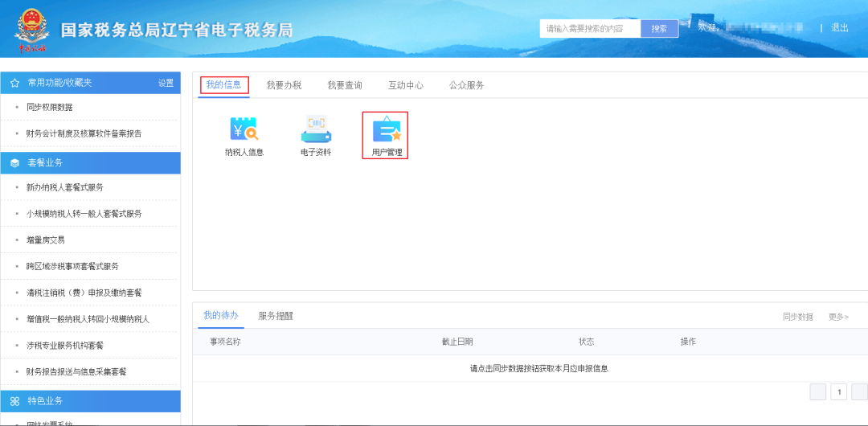The width and height of the screenshot is (868, 426).
Task: Click the grid icon beside 特色业务
Action: (15, 401)
